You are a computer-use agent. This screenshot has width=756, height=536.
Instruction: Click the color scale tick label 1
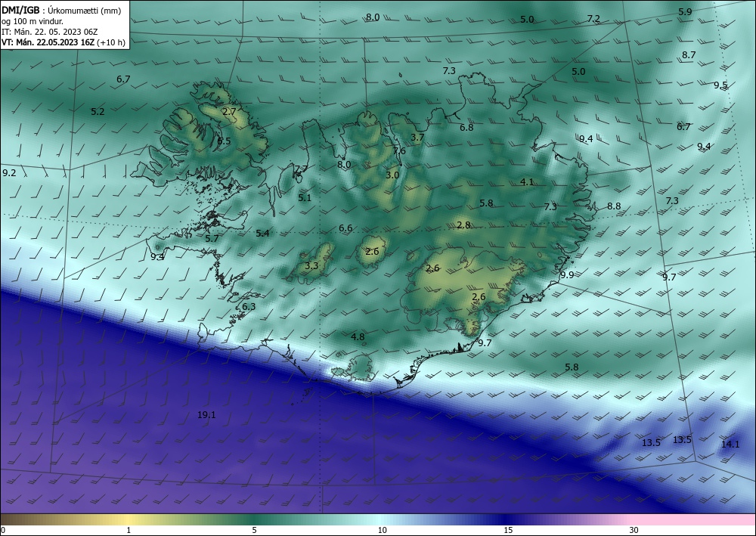129,530
